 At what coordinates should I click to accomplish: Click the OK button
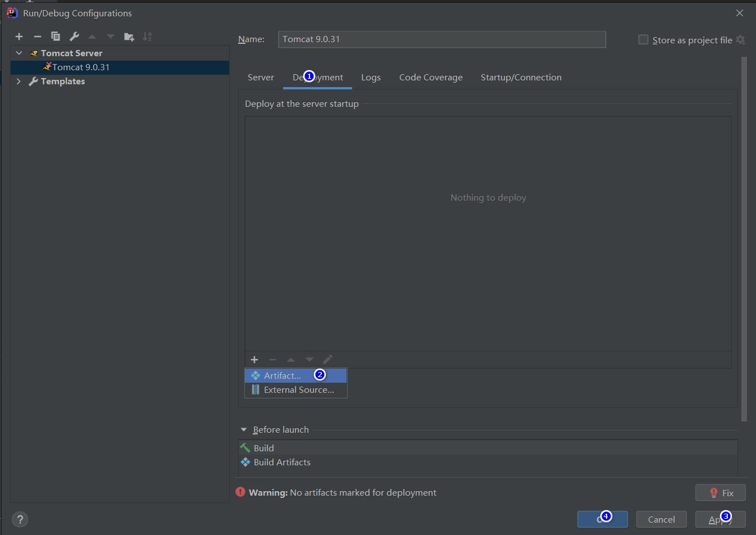tap(603, 519)
